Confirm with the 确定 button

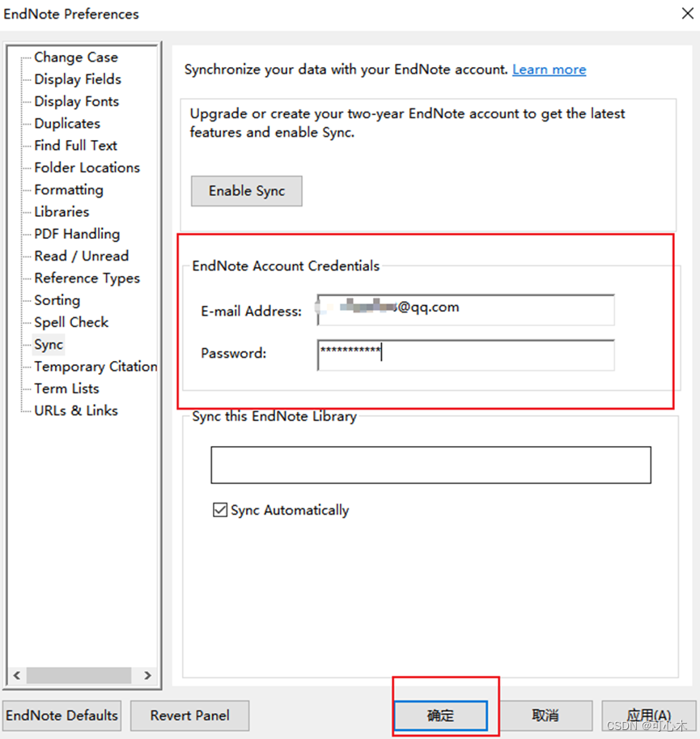pos(440,716)
